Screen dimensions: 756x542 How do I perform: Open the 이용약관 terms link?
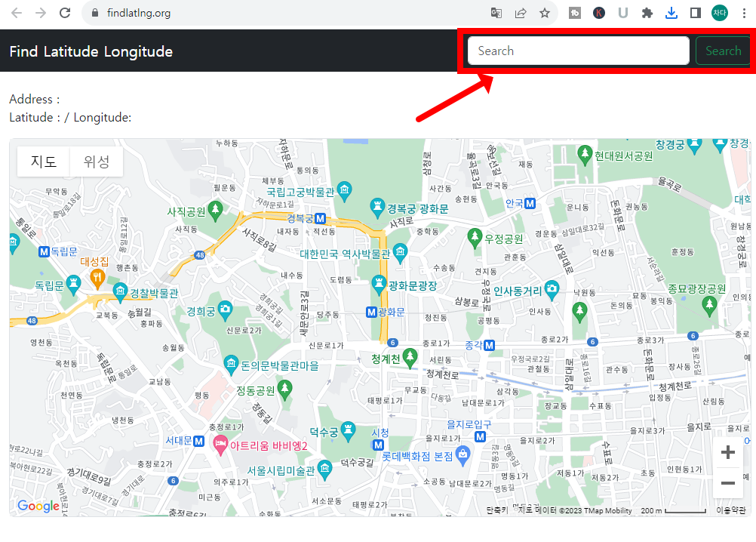coord(731,510)
